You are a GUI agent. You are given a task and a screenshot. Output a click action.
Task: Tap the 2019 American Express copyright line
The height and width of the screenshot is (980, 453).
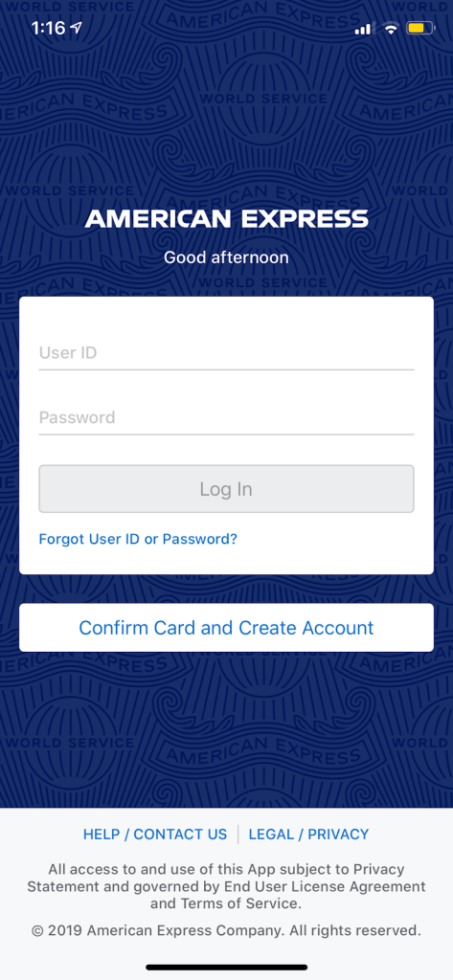point(226,930)
